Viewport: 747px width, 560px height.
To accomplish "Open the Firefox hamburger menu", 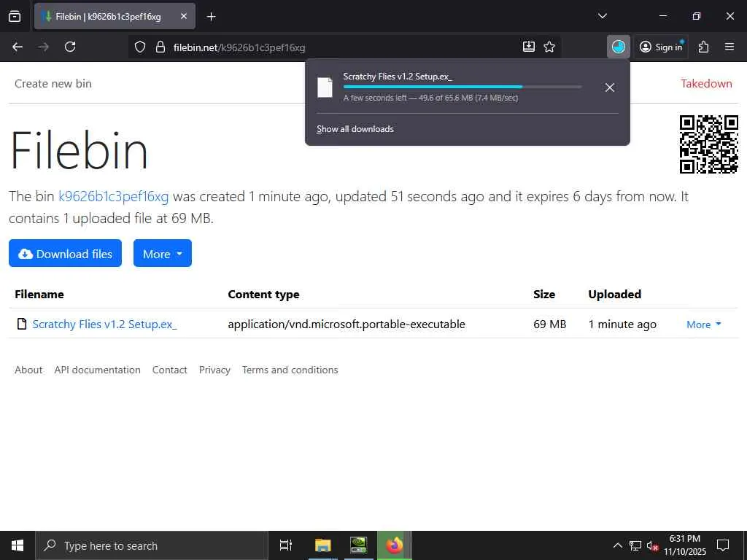I will click(x=729, y=47).
